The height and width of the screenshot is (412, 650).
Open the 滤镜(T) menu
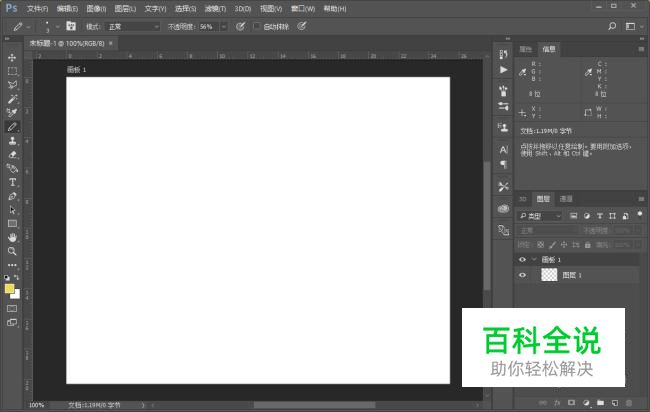[215, 8]
